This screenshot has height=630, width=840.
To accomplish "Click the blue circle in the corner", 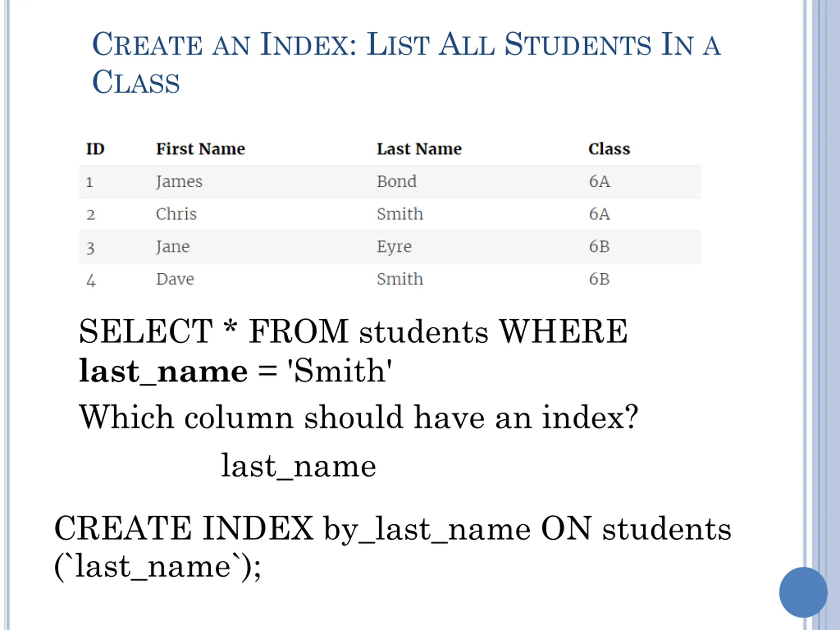I will pyautogui.click(x=803, y=592).
